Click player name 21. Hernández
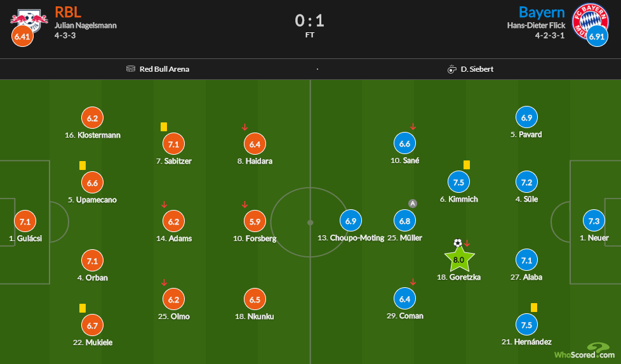This screenshot has width=621, height=364. click(x=526, y=342)
